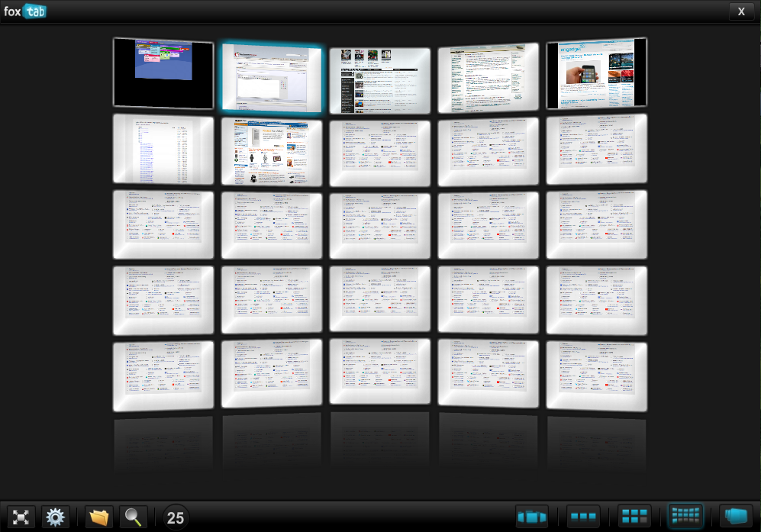
Task: Open the white page thumbnail listing blue links
Action: click(163, 150)
